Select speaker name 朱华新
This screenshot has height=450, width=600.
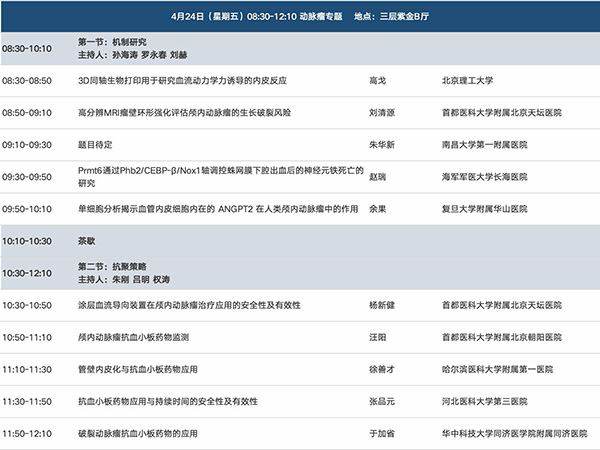click(381, 145)
